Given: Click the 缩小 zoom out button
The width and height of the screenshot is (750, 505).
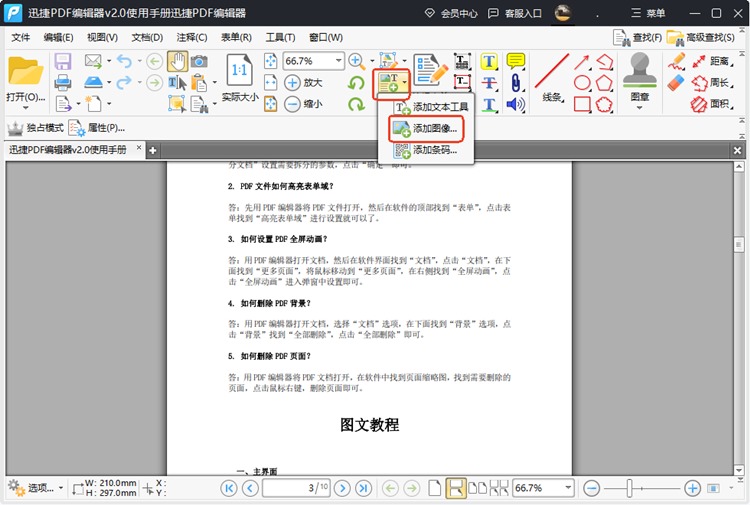Looking at the screenshot, I should [x=303, y=104].
